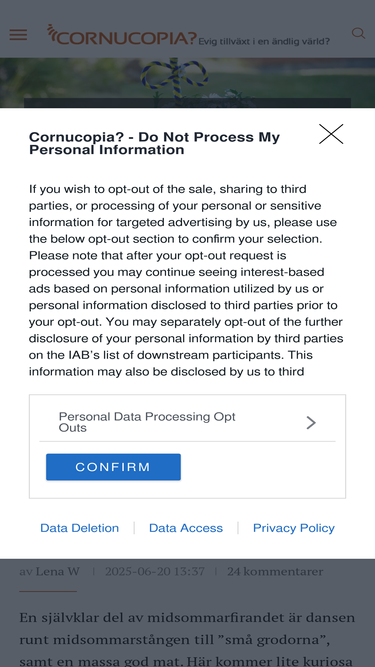Close the opt-out dialog with X
This screenshot has width=375, height=667.
click(x=331, y=134)
